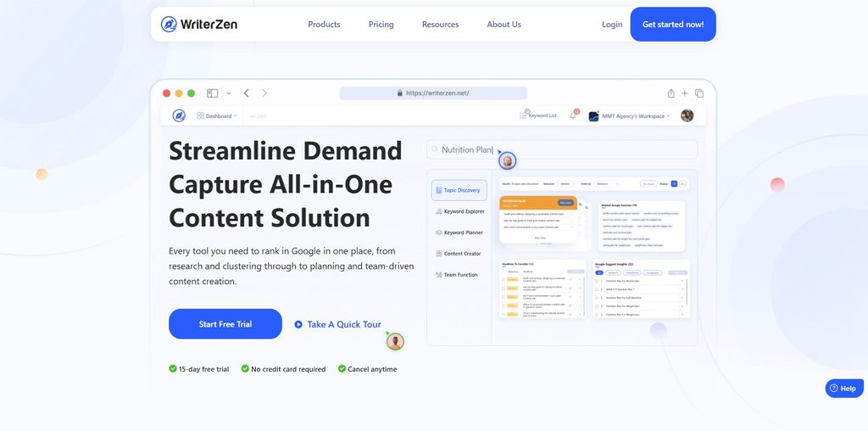This screenshot has height=431, width=868.
Task: Click the 'No credit card required' text
Action: click(288, 369)
